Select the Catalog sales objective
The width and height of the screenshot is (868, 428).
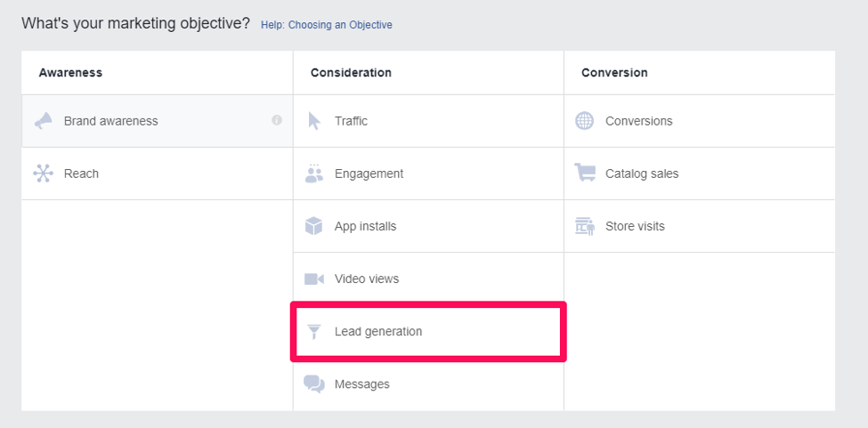click(642, 174)
